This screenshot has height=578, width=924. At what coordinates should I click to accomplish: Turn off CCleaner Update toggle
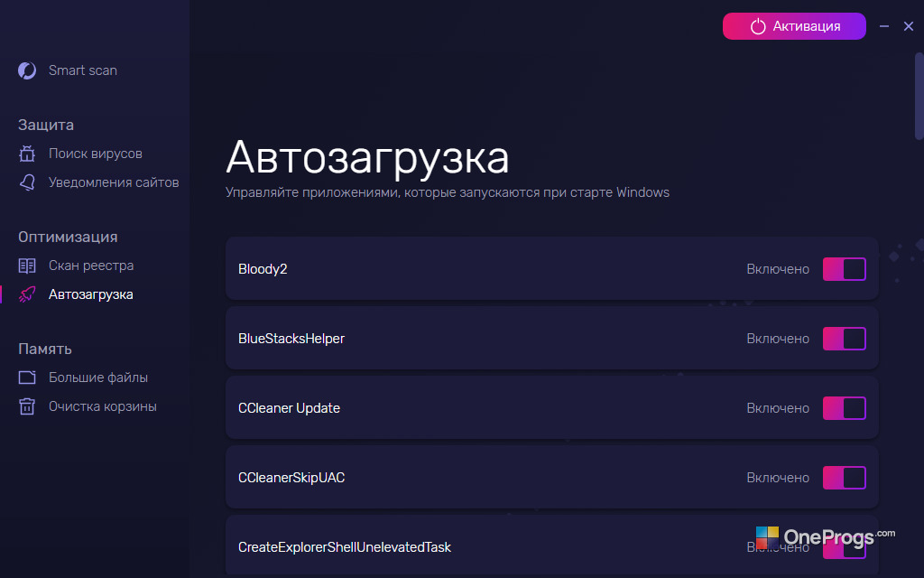coord(844,408)
